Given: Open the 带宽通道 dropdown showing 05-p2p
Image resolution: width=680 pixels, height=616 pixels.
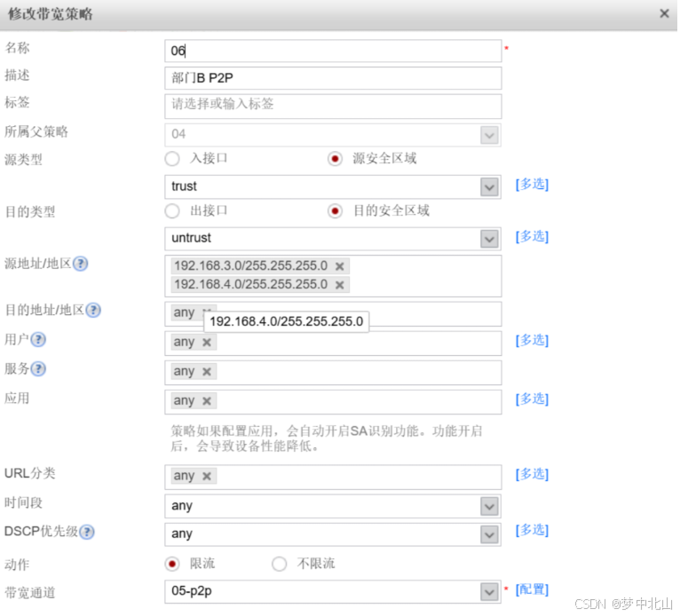Looking at the screenshot, I should [x=489, y=592].
